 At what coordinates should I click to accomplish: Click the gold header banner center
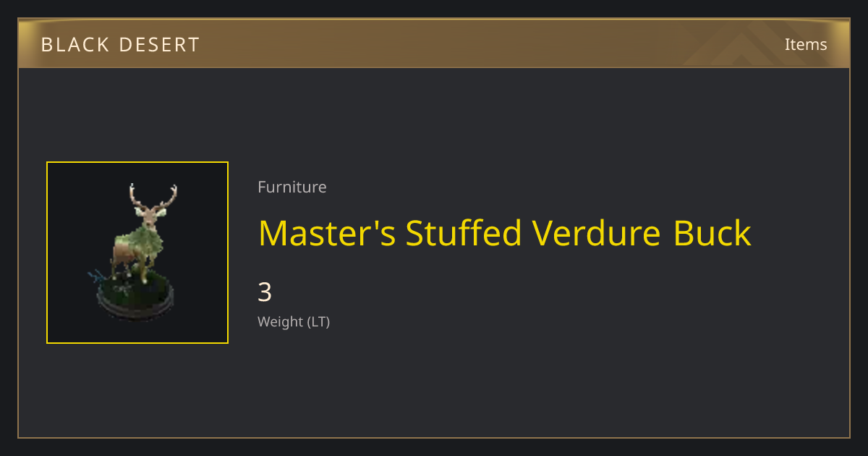[434, 43]
